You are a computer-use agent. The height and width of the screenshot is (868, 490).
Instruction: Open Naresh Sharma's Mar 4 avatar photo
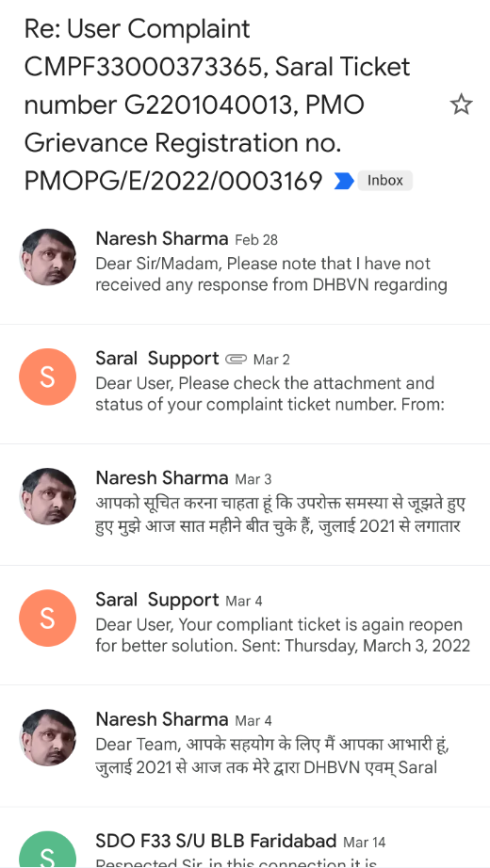coord(48,737)
